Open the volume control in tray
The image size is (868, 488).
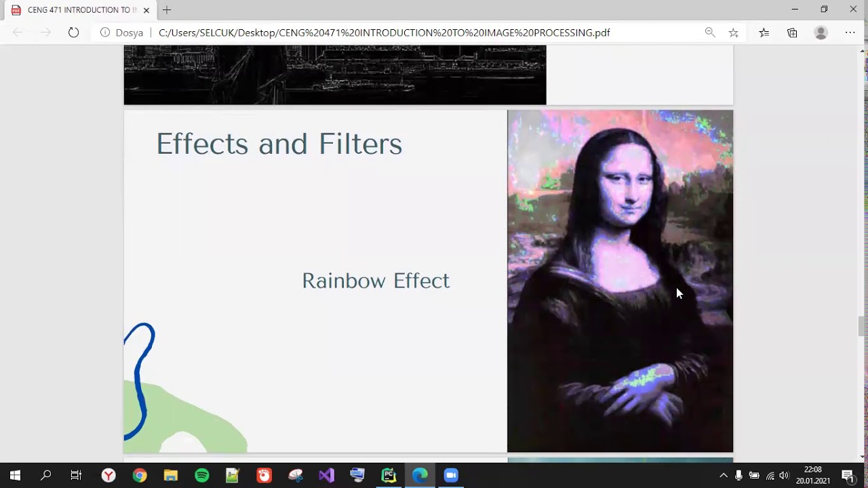(785, 476)
